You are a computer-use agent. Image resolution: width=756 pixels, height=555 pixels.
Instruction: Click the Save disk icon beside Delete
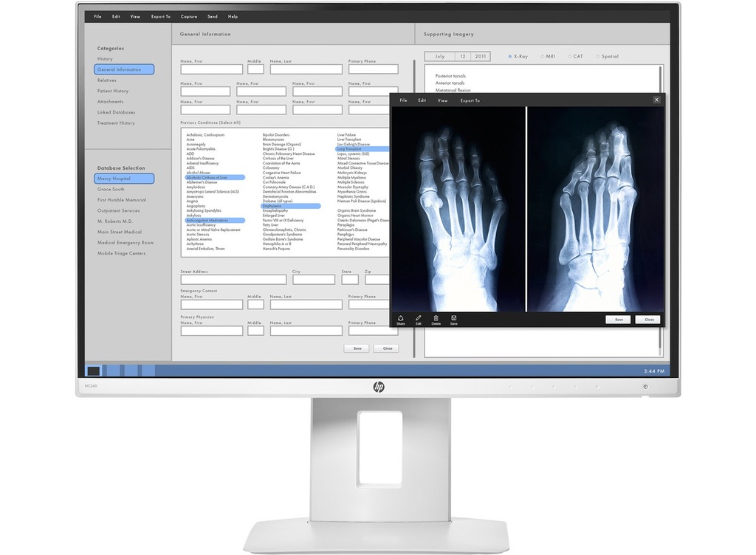pos(453,319)
